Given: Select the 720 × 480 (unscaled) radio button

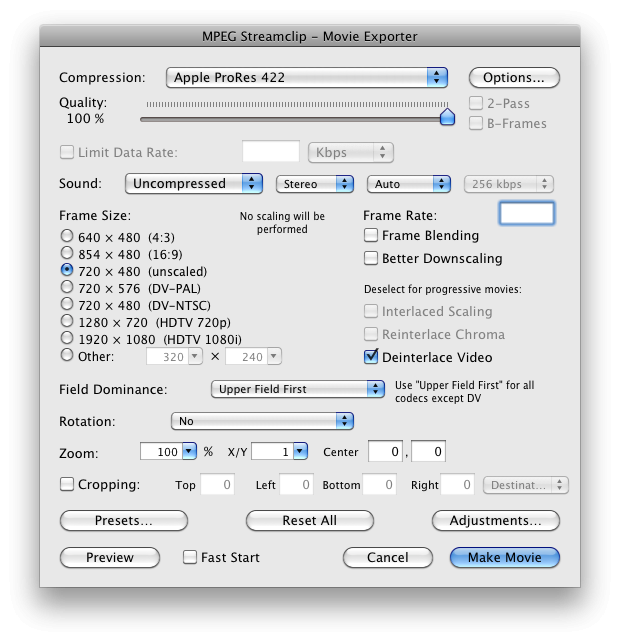Looking at the screenshot, I should (67, 270).
